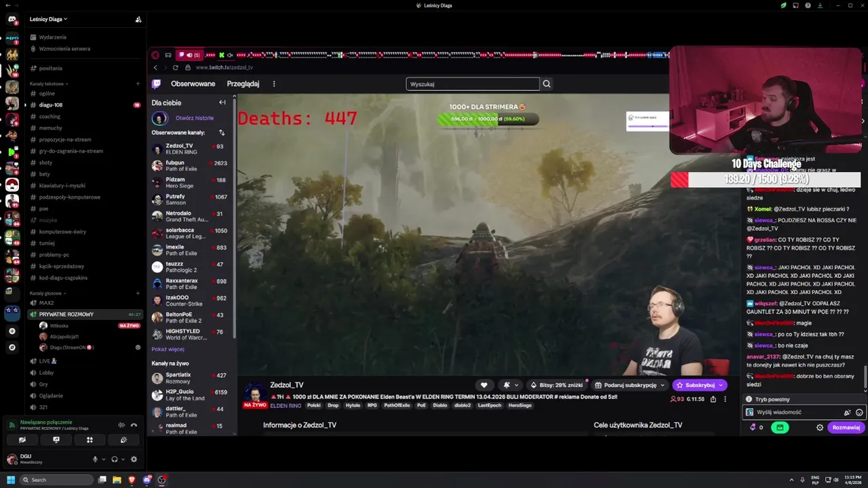Mute the Discord microphone
Image resolution: width=868 pixels, height=488 pixels.
coord(95,460)
